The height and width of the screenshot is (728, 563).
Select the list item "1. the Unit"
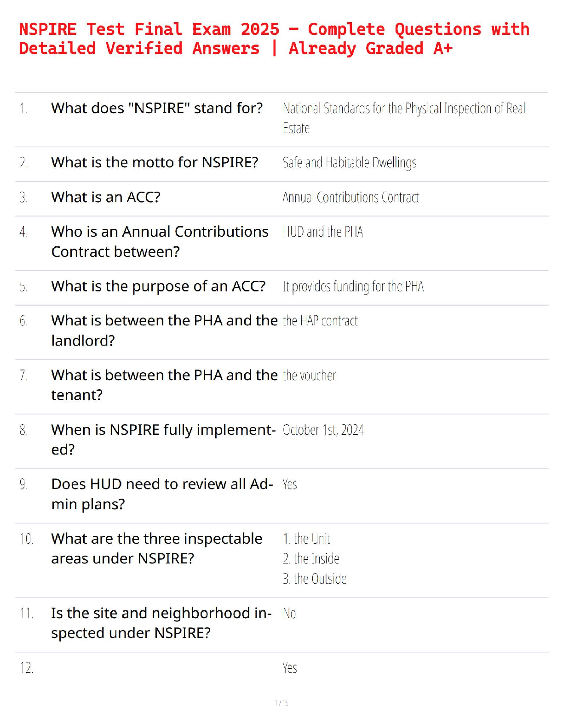tap(306, 539)
